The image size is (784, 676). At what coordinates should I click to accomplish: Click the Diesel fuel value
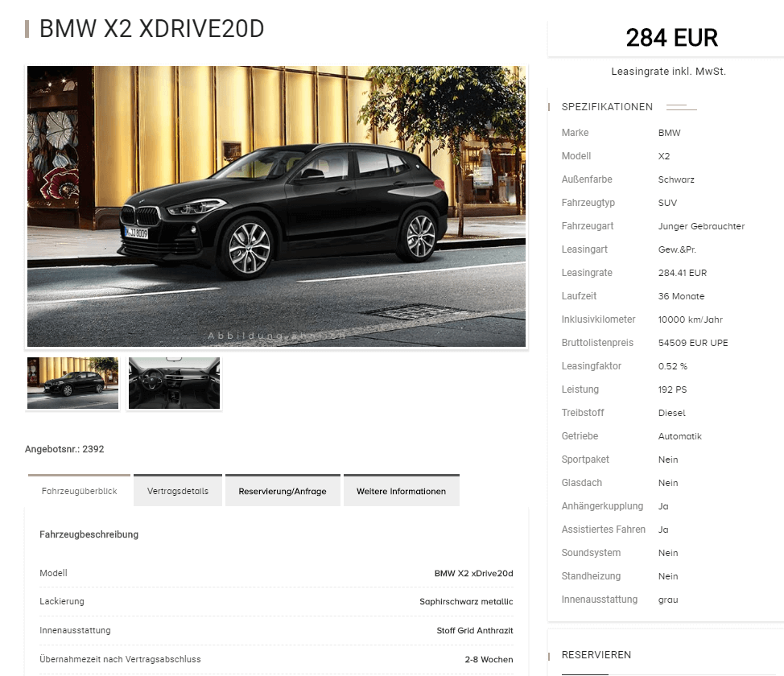[671, 413]
